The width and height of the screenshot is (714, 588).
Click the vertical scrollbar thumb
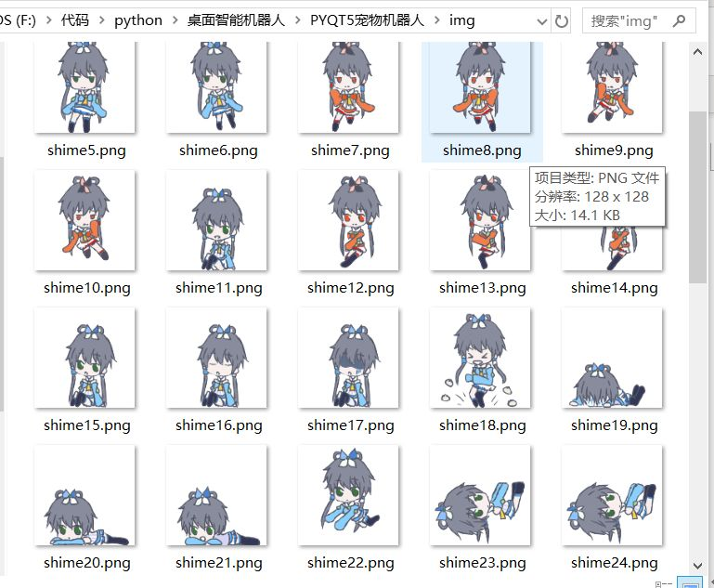pos(697,197)
